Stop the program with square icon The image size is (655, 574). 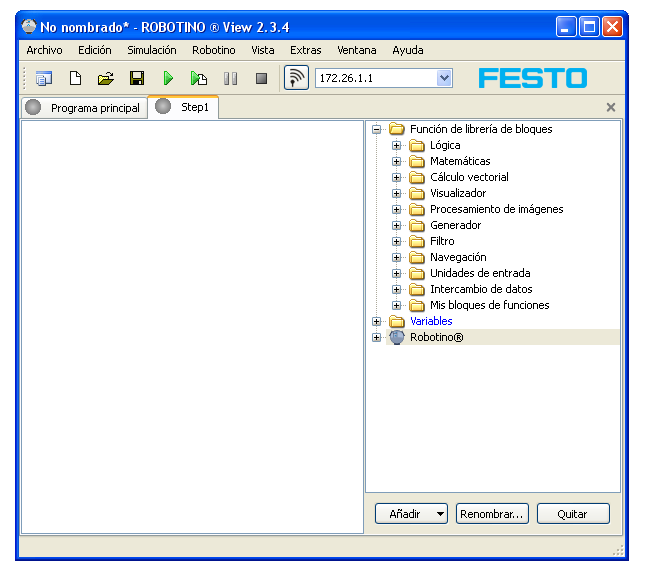point(261,78)
